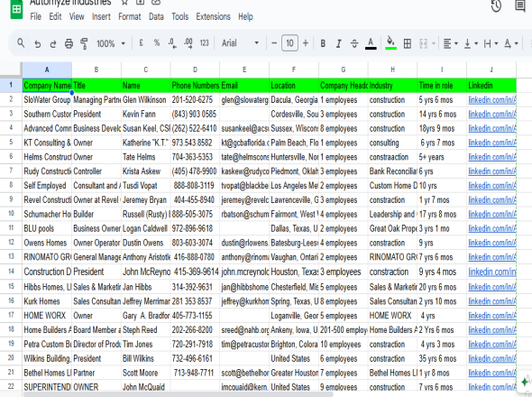Apply strikethrough formatting
This screenshot has height=397, width=532.
tap(354, 43)
